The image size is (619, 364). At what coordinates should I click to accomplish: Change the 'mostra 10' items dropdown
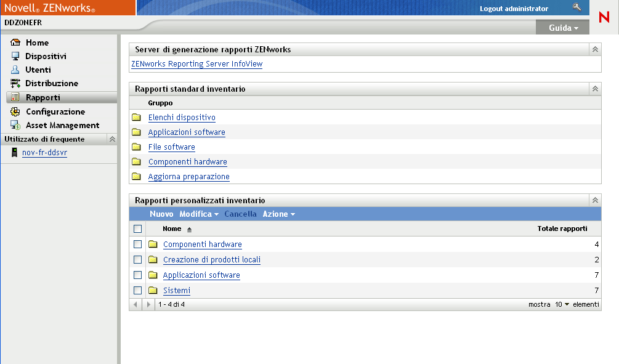click(x=563, y=304)
